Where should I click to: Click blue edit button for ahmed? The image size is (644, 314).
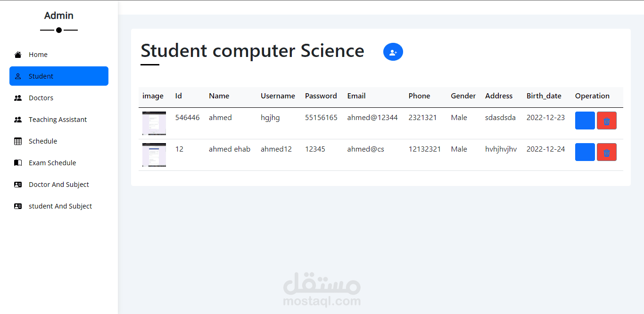[585, 121]
